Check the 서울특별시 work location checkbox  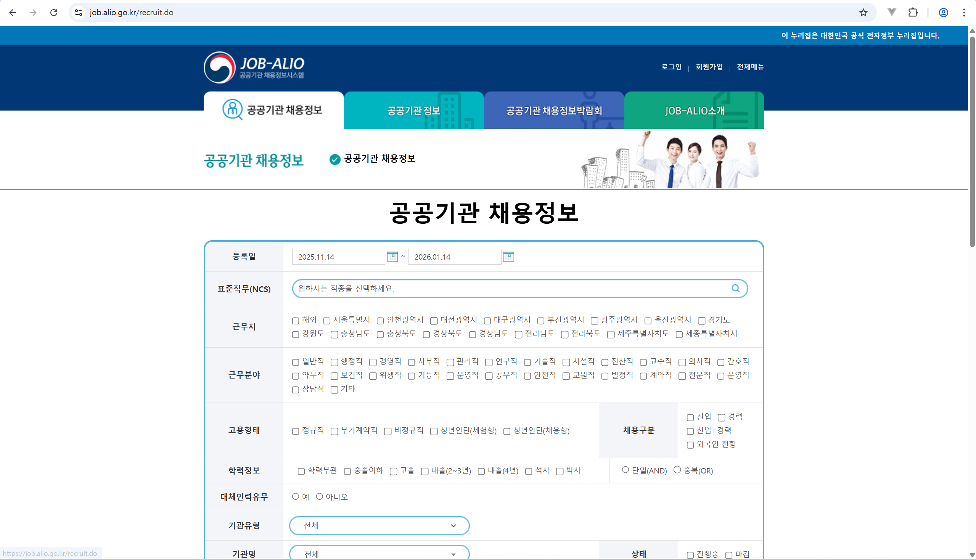coord(326,320)
